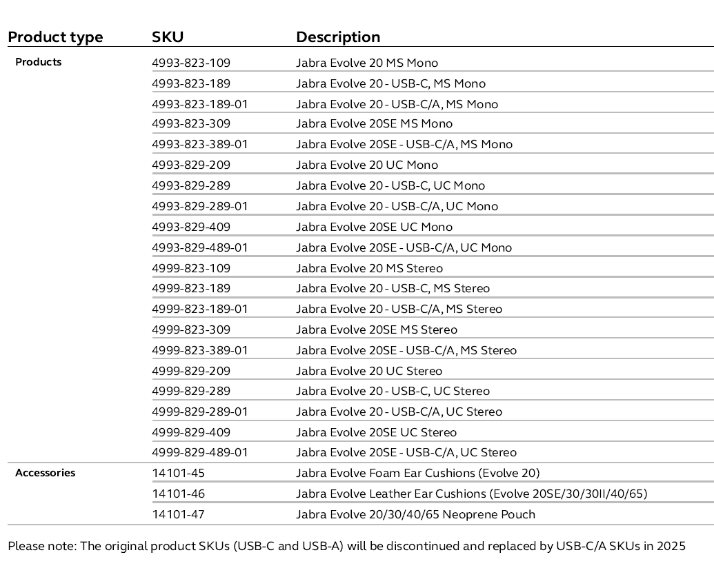The width and height of the screenshot is (714, 588).
Task: Select SKU 4993-823-189-01
Action: click(199, 104)
